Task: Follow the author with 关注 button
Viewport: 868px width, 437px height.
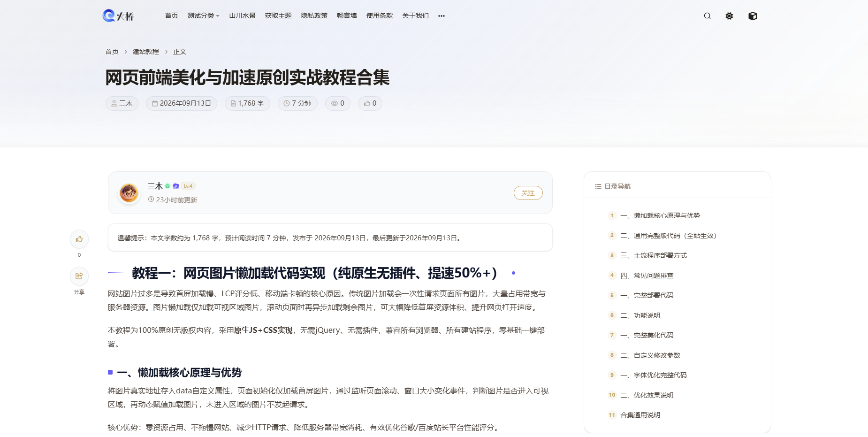Action: click(x=528, y=193)
